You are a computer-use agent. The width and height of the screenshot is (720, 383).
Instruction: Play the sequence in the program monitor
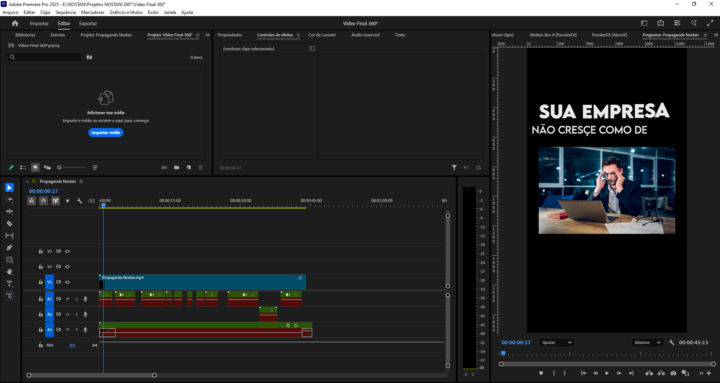coord(607,373)
